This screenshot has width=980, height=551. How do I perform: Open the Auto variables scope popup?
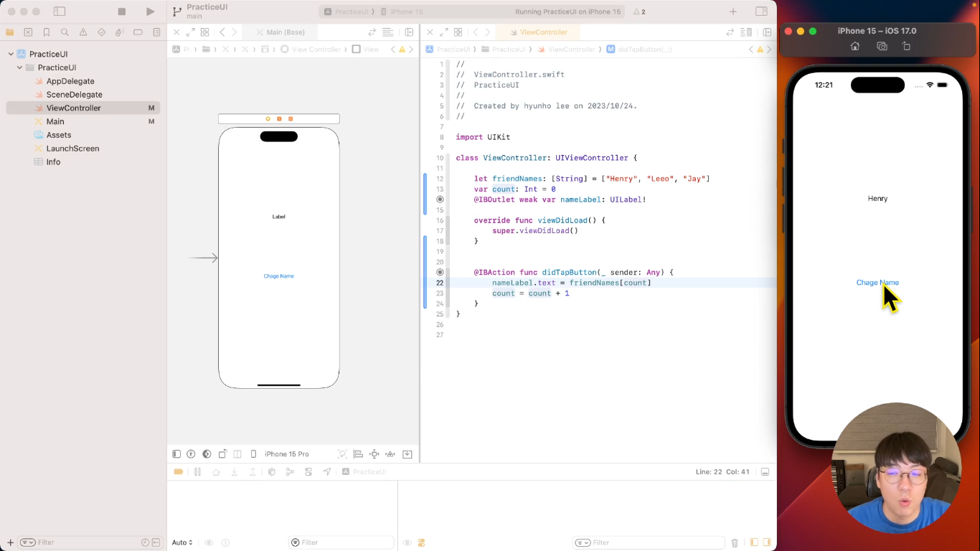click(182, 542)
